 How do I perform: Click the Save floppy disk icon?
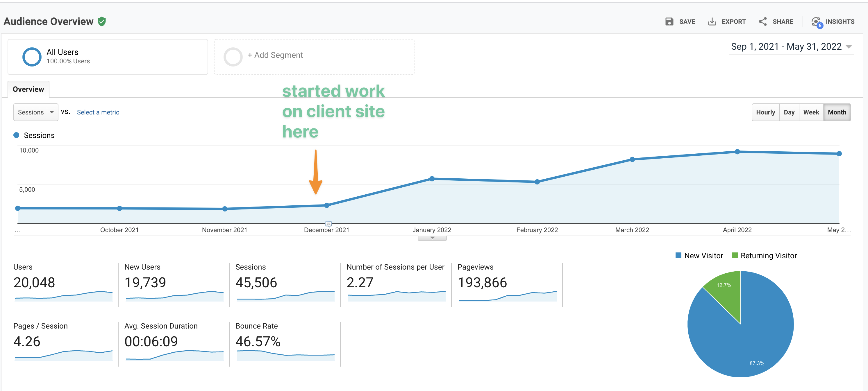(669, 21)
